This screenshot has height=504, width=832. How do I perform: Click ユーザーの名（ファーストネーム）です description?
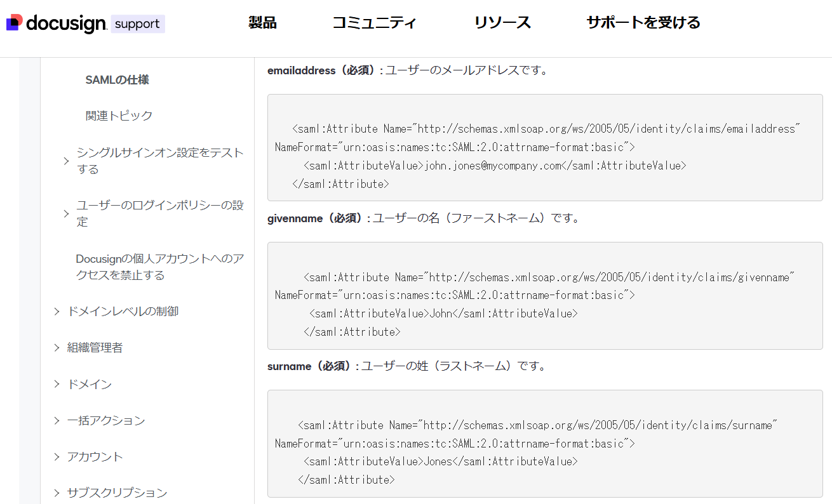[476, 218]
